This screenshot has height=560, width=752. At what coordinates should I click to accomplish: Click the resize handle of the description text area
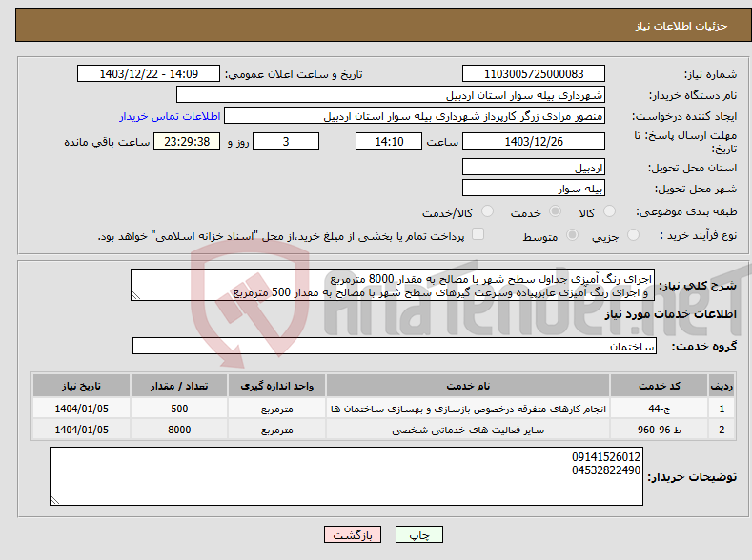(136, 295)
